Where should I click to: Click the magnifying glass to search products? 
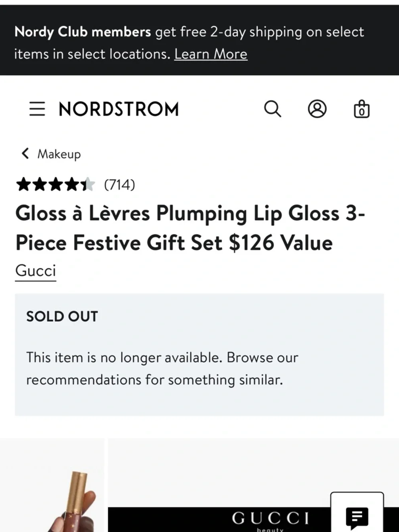[x=273, y=109]
